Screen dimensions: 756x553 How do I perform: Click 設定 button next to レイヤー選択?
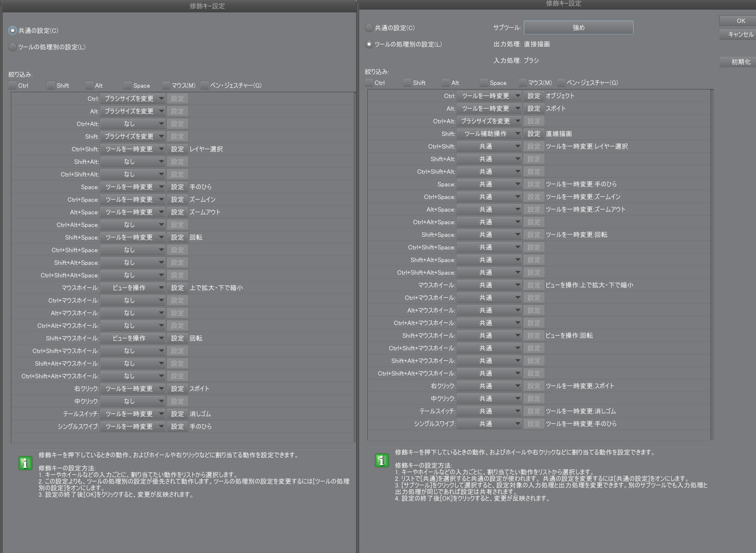178,149
